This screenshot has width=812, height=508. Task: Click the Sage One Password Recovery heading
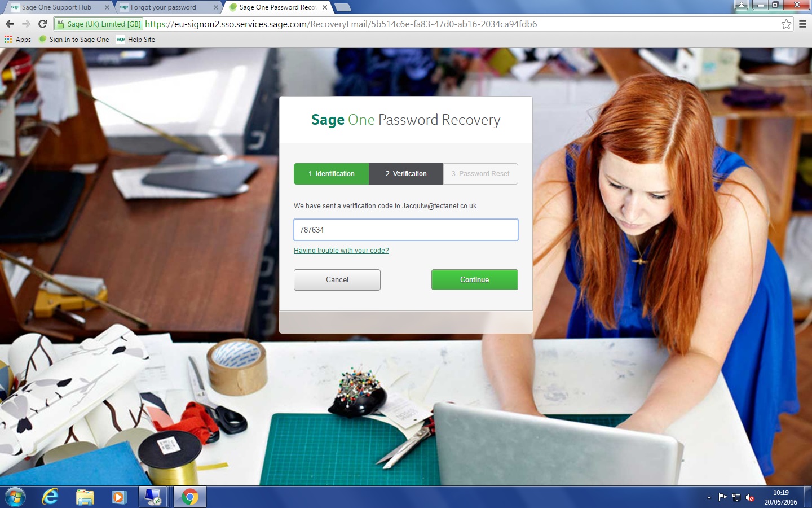(x=406, y=120)
